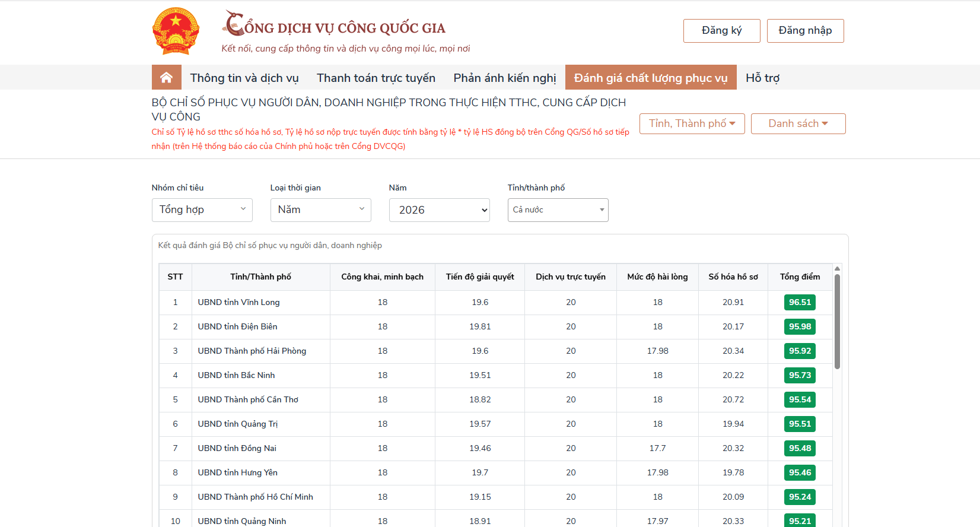Open the Cả nước province dropdown
980x527 pixels.
(558, 210)
